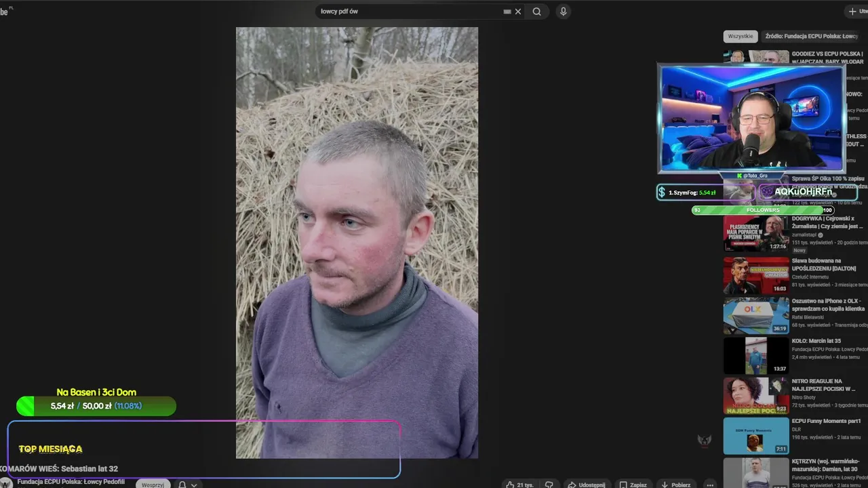Viewport: 868px width, 488px height.
Task: Click the search magnifier button
Action: point(536,12)
